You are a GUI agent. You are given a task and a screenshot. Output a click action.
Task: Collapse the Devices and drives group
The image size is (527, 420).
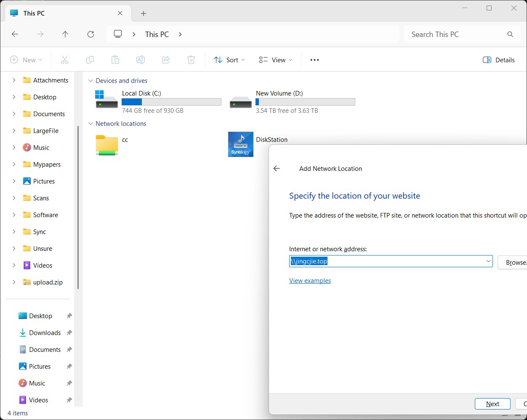pos(90,81)
